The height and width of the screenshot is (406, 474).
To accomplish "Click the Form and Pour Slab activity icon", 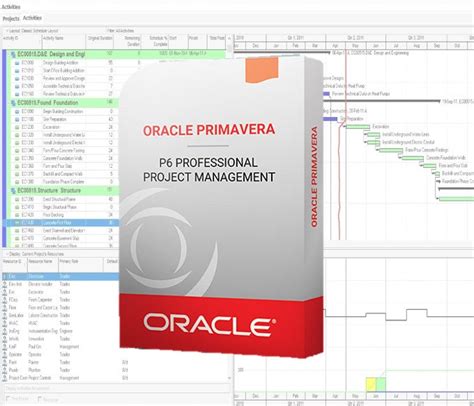I will click(x=17, y=166).
